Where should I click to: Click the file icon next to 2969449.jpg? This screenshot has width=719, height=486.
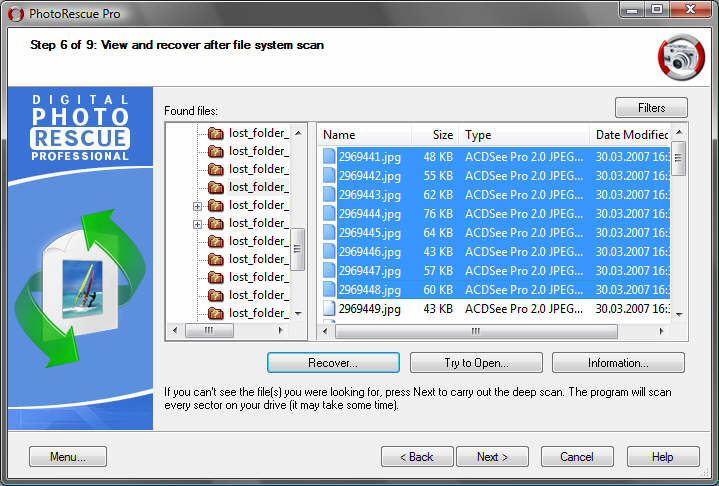point(329,309)
